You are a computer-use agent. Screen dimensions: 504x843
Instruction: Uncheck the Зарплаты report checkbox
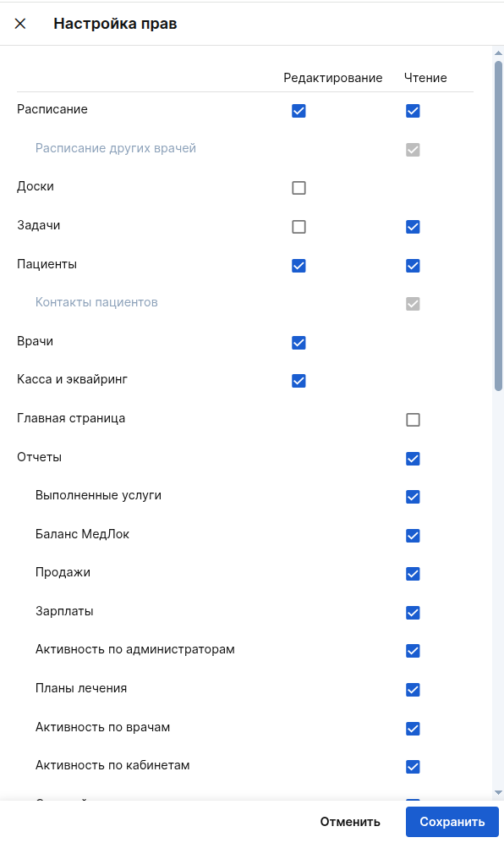click(413, 612)
